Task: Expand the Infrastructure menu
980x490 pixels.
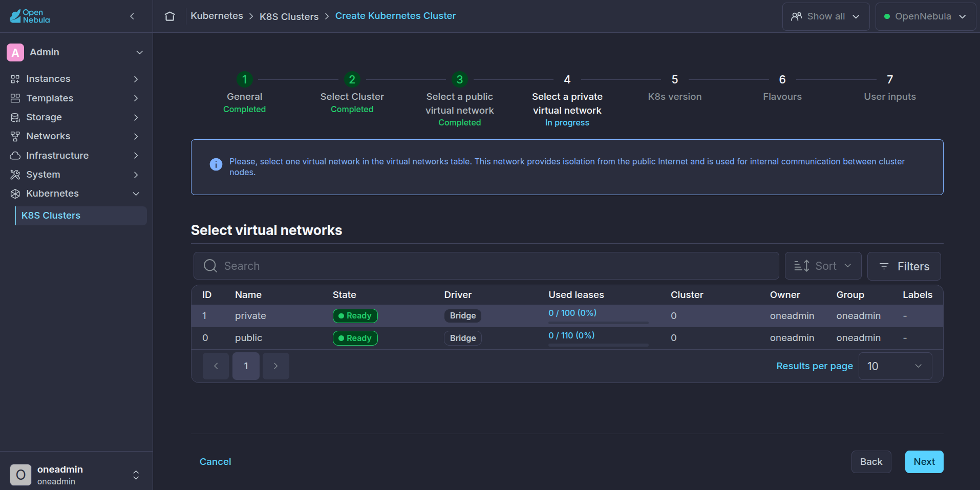Action: pos(136,155)
